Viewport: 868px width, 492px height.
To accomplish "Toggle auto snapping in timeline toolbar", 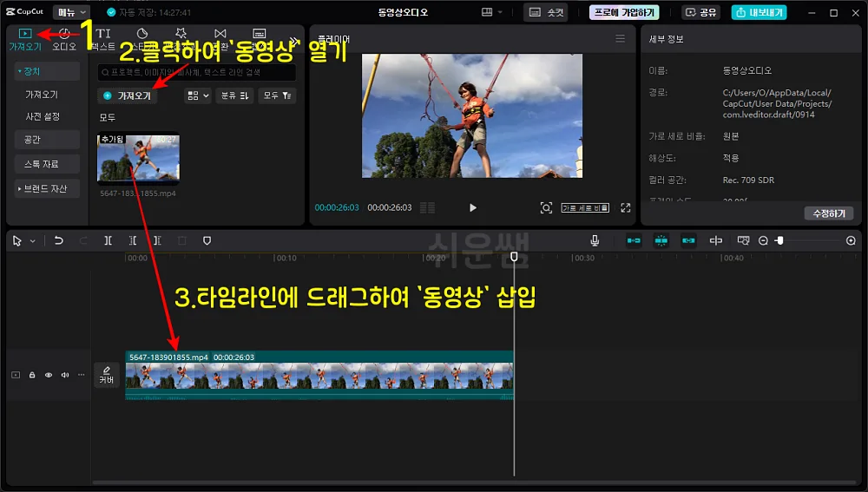I will tap(661, 240).
